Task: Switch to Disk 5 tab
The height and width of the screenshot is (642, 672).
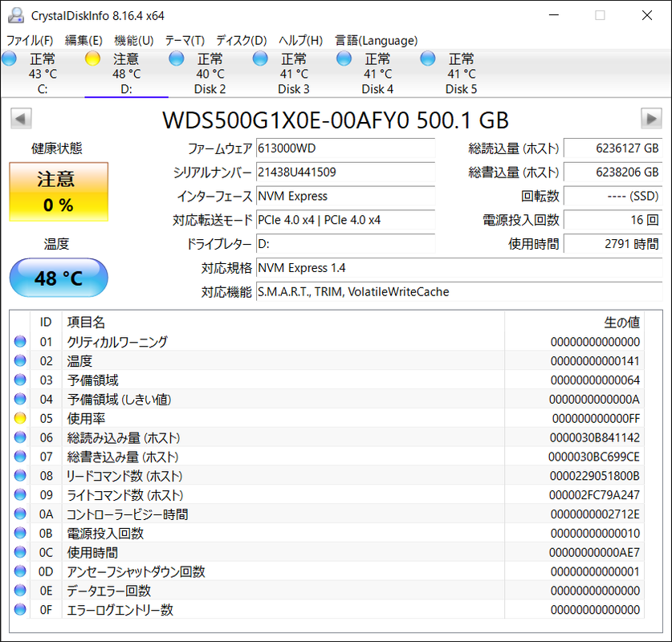Action: coord(461,73)
